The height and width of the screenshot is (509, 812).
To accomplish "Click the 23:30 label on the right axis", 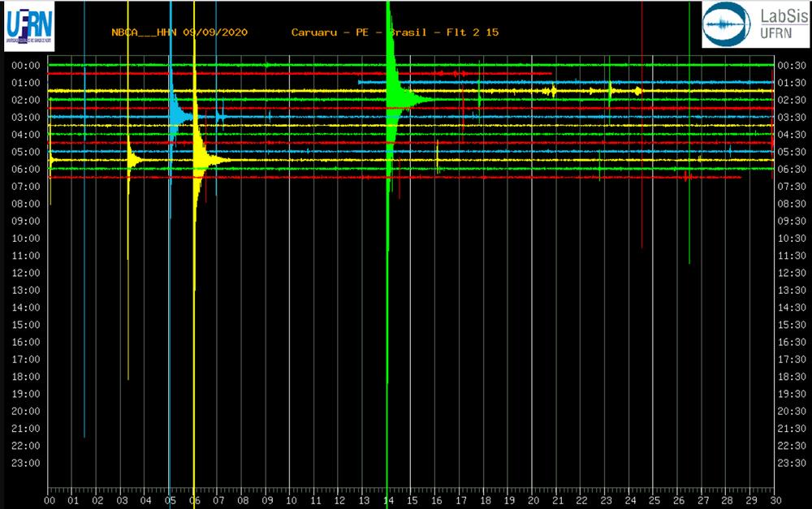I will tap(792, 464).
